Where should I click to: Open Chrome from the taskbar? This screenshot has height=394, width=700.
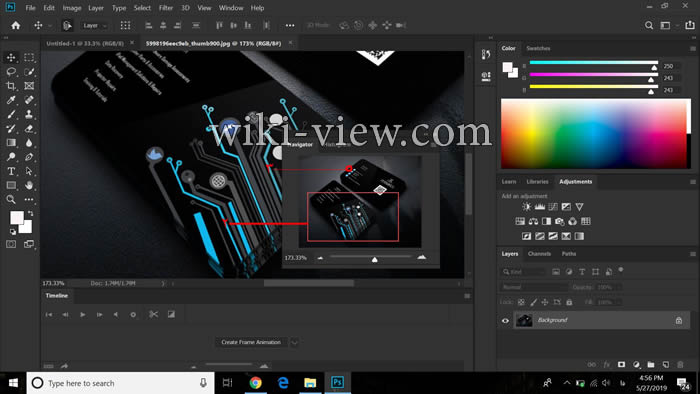coord(255,383)
